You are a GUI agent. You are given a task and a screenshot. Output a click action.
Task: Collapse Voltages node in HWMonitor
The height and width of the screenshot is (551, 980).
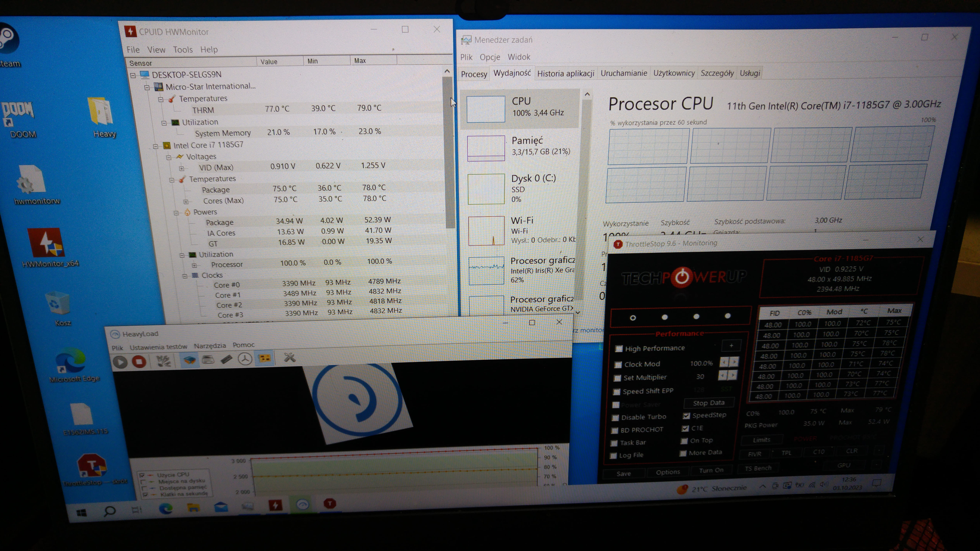[x=169, y=157]
